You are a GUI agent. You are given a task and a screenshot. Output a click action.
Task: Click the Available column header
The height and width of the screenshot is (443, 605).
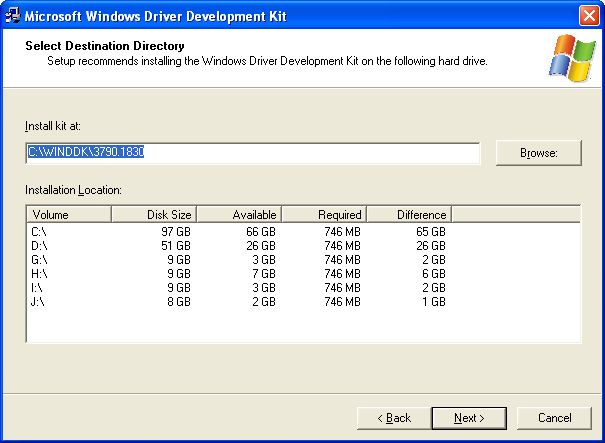[239, 214]
